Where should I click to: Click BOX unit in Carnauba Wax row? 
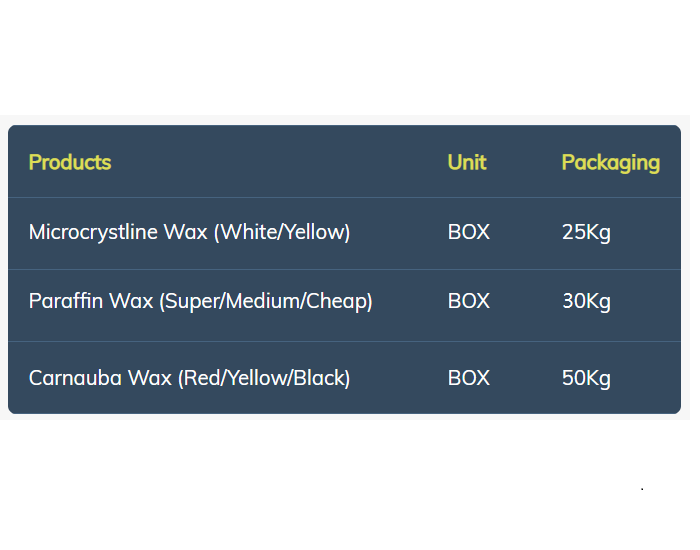pyautogui.click(x=469, y=379)
